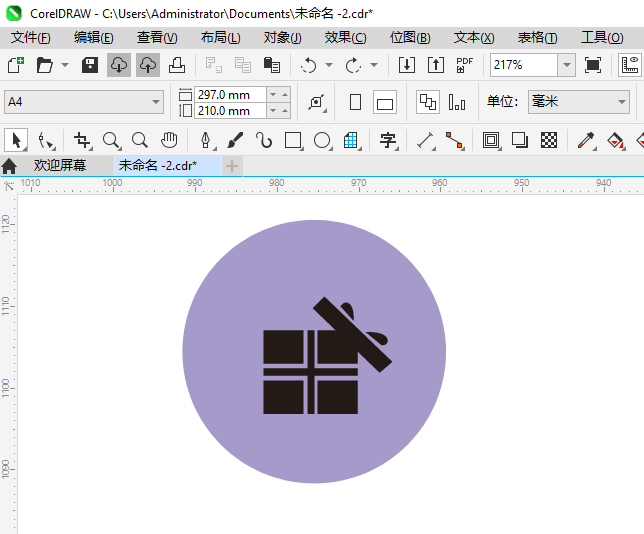Image resolution: width=644 pixels, height=534 pixels.
Task: Toggle apply layout to all pages
Action: [428, 102]
